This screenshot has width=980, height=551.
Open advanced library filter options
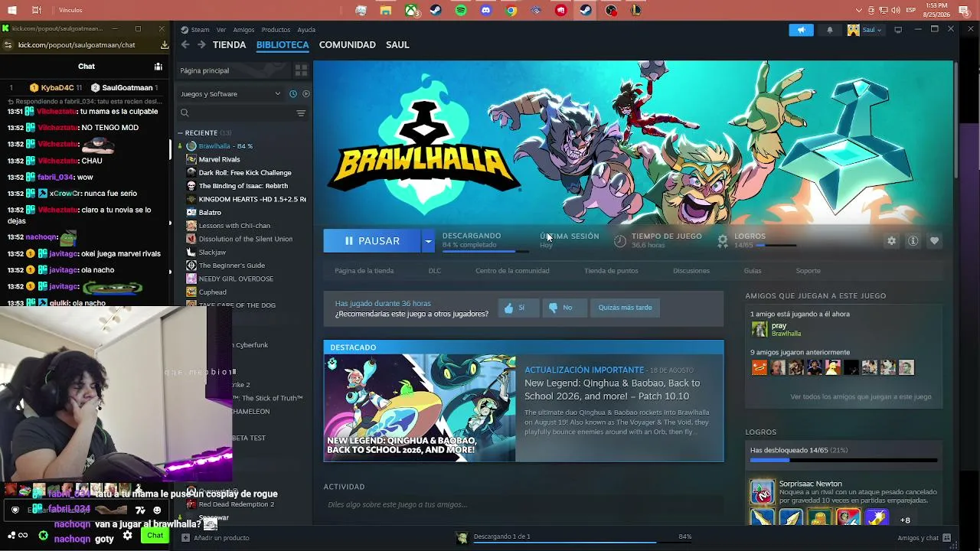(301, 113)
